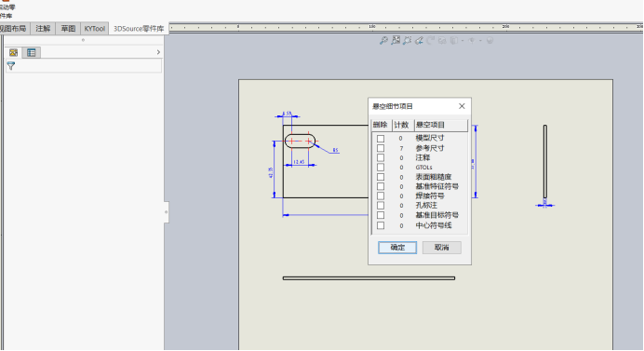
Task: Switch to the list view panel icon
Action: [x=32, y=53]
